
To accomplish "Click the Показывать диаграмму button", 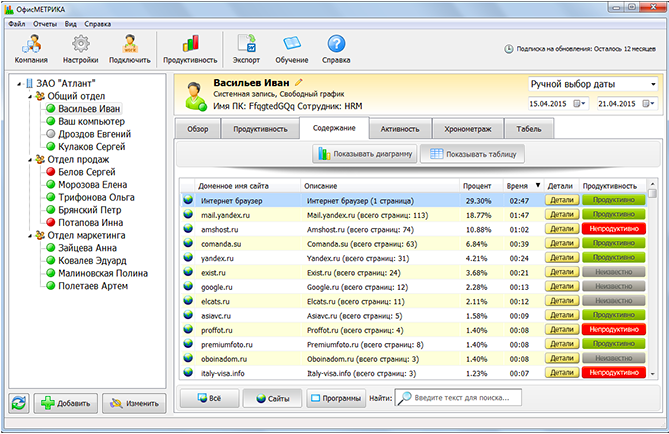I will click(363, 154).
